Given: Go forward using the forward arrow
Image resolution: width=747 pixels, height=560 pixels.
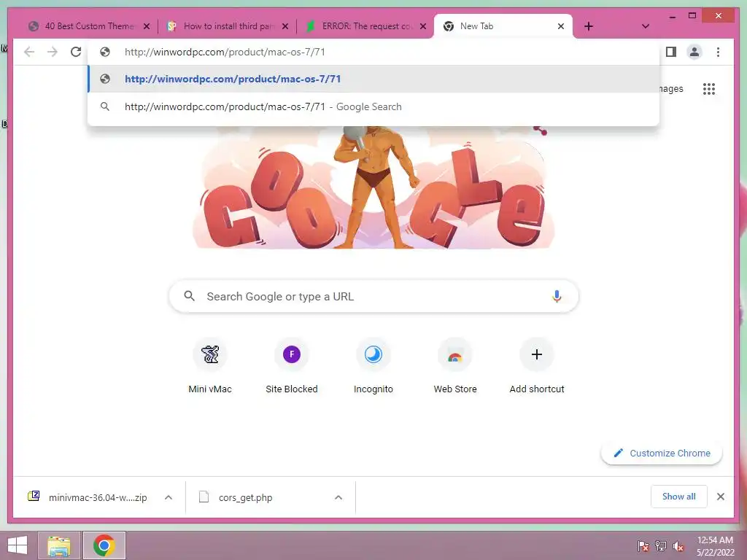Looking at the screenshot, I should pos(53,52).
